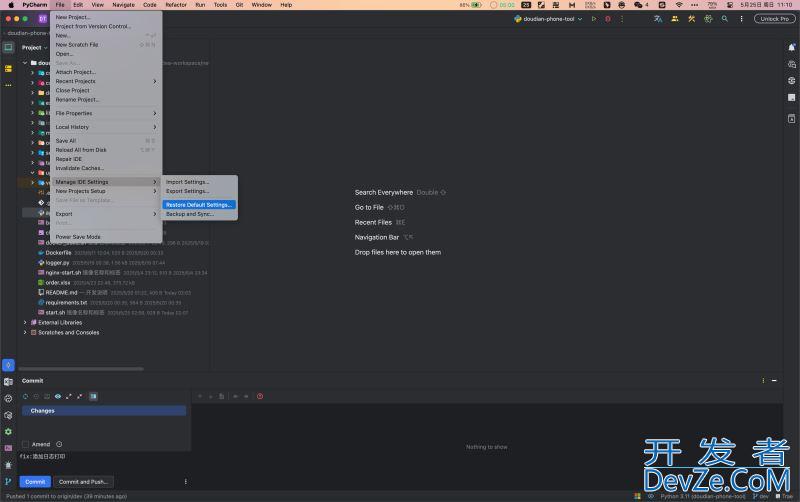Expand Recent Projects submenu
The width and height of the screenshot is (800, 502).
(106, 81)
